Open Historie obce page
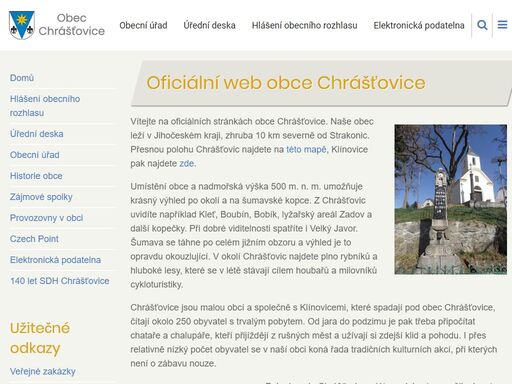Viewport: 512px width, 384px height. coord(36,176)
